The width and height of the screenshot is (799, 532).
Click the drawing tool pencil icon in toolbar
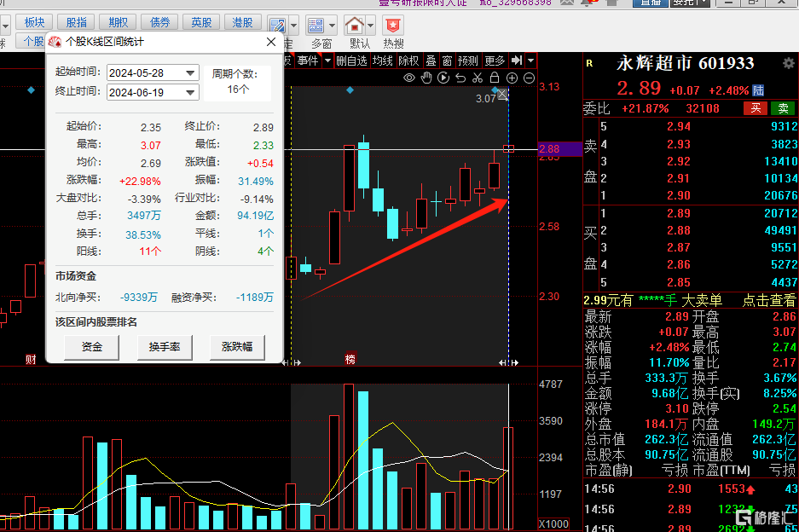point(277,25)
